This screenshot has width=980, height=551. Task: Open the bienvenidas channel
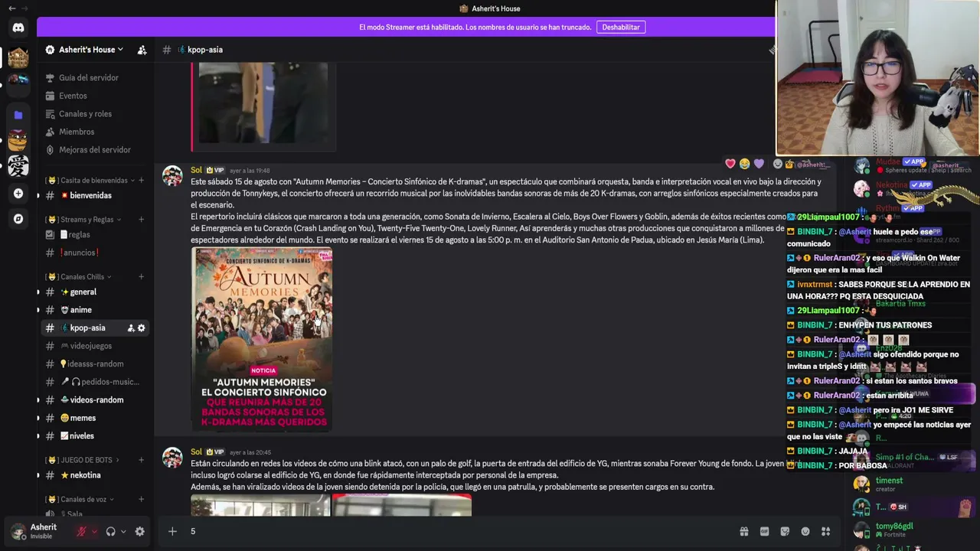click(x=90, y=195)
